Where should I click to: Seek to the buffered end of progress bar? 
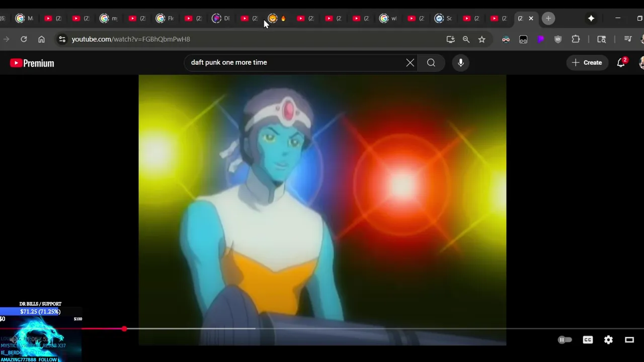coord(255,329)
